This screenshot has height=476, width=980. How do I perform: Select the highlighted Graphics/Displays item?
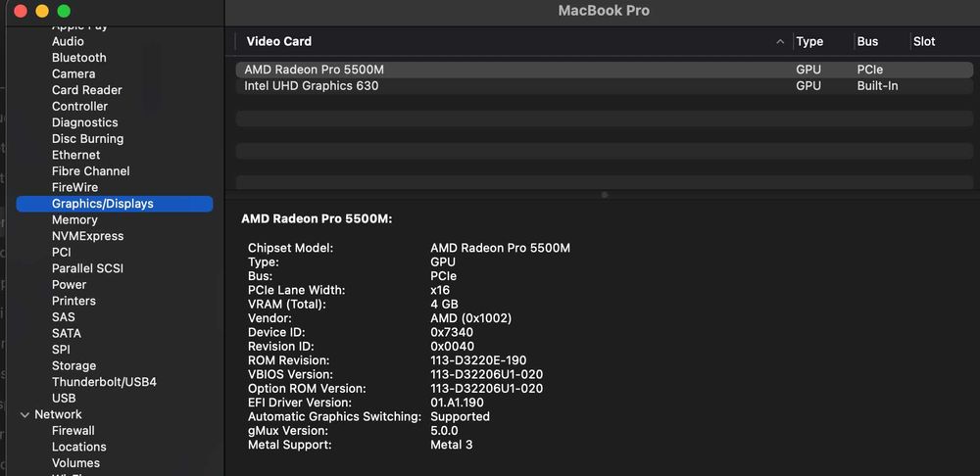click(115, 204)
